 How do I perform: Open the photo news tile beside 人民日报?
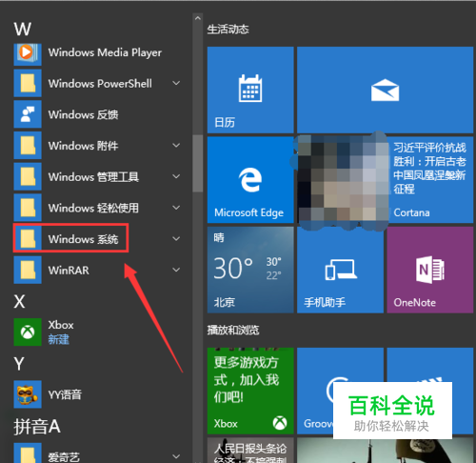pyautogui.click(x=385, y=451)
